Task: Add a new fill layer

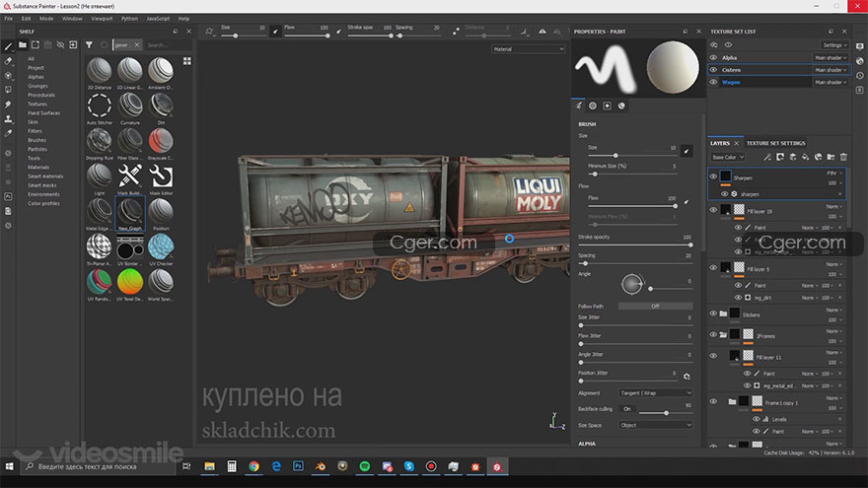Action: [806, 157]
